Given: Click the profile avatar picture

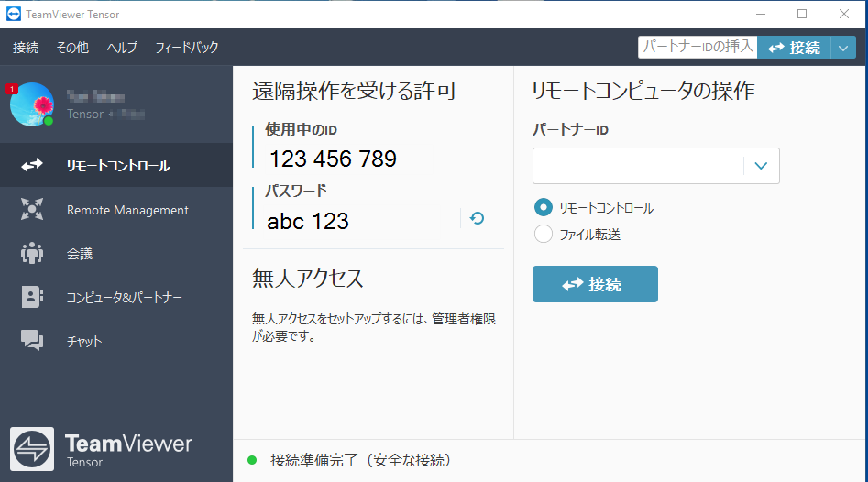Looking at the screenshot, I should (32, 104).
